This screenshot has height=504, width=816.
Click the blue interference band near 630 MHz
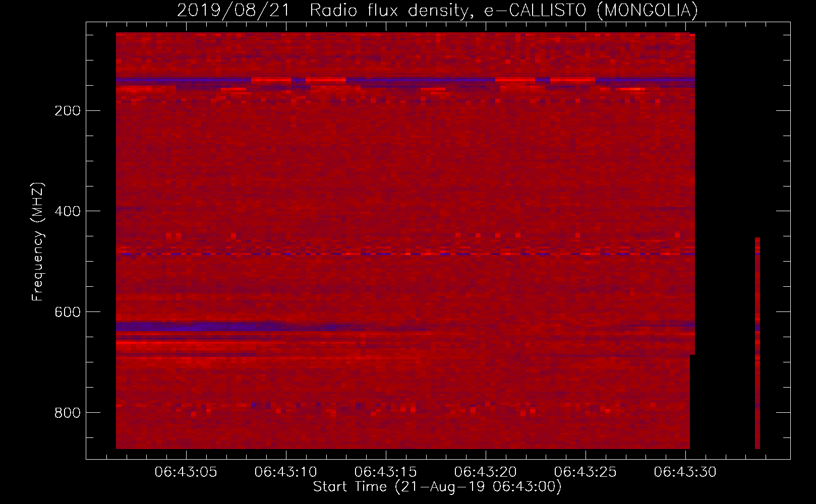[x=272, y=327]
